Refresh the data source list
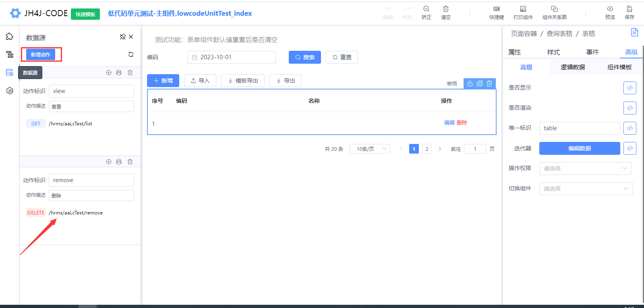The image size is (644, 308). click(x=131, y=54)
